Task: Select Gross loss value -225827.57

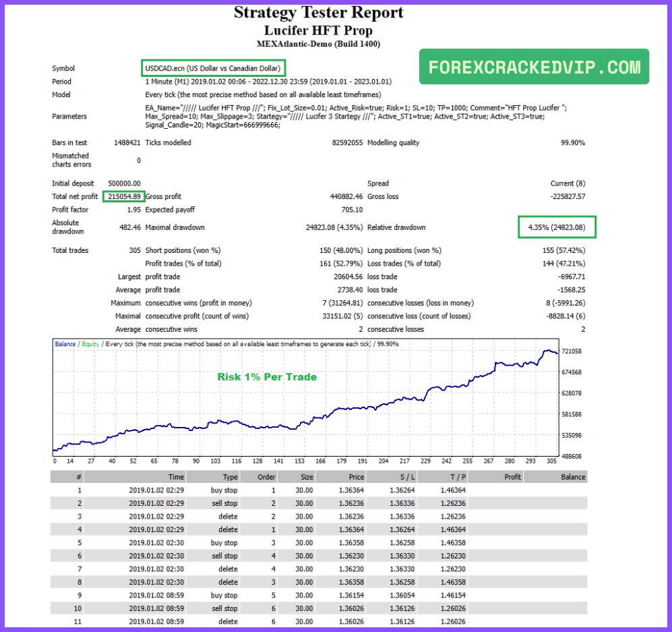Action: [568, 196]
